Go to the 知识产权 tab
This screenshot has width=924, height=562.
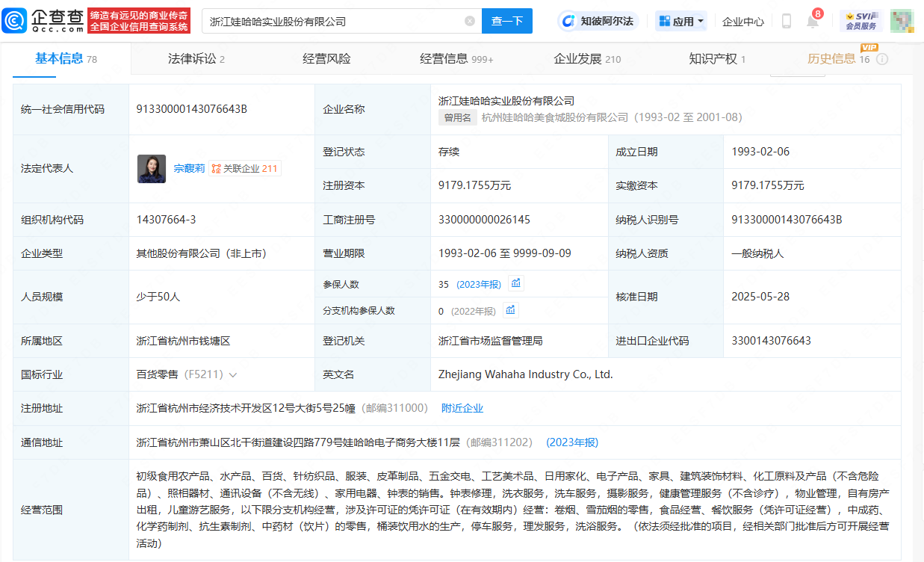click(x=717, y=59)
